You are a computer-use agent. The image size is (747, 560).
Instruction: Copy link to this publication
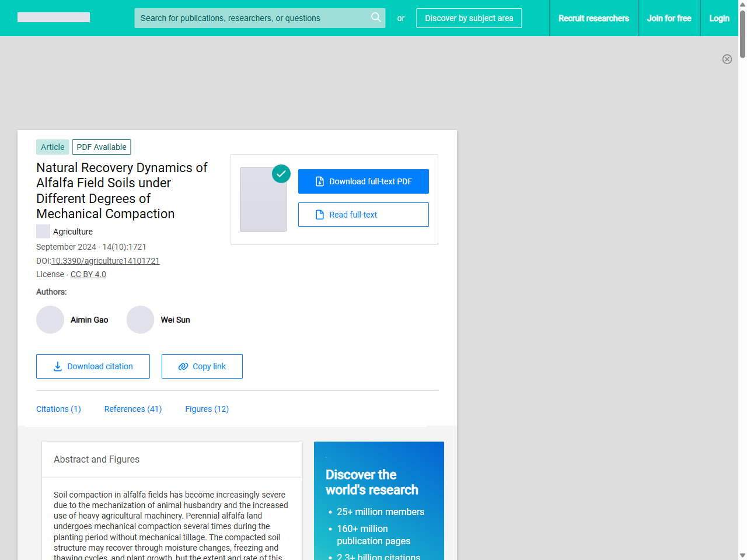coord(202,366)
